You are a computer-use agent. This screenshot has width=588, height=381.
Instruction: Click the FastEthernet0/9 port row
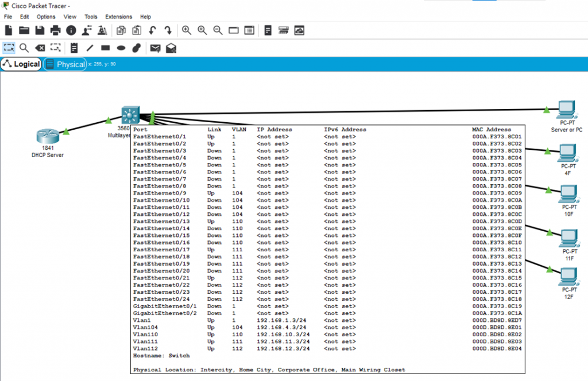pyautogui.click(x=327, y=193)
